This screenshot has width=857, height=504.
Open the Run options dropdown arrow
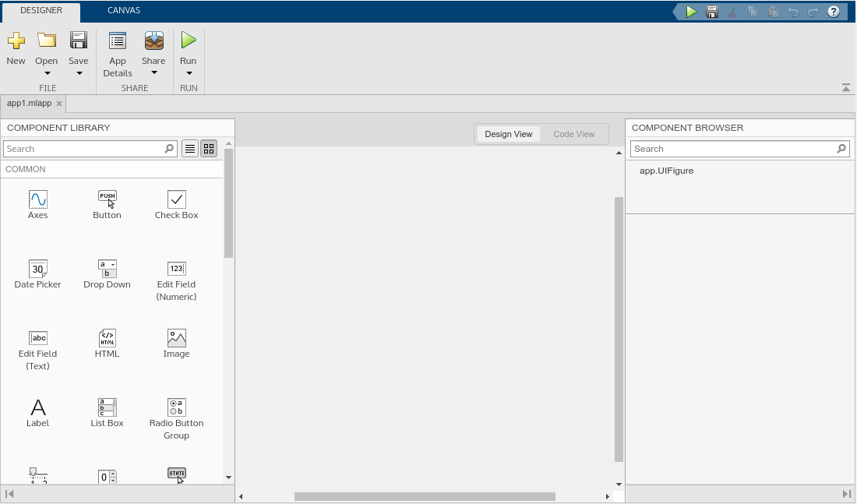(x=189, y=74)
